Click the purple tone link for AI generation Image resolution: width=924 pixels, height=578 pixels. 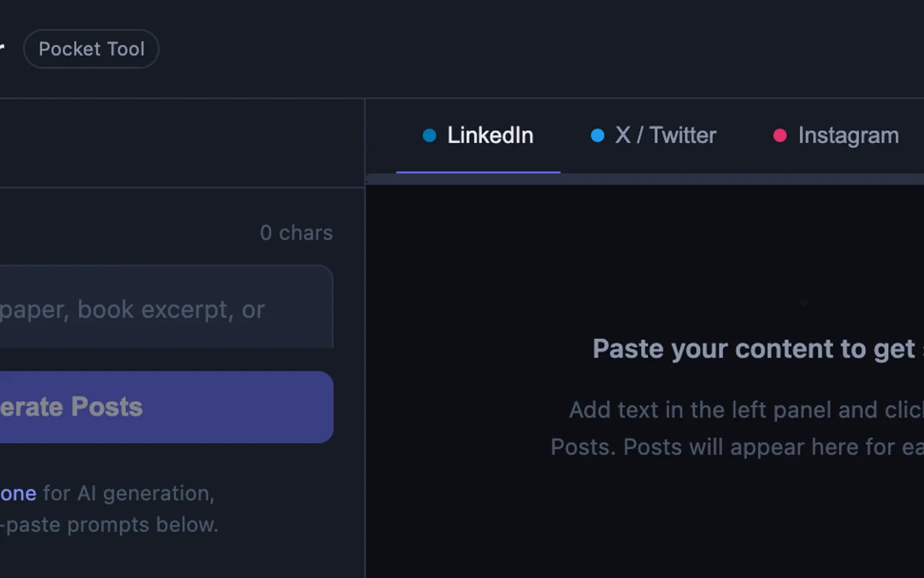click(x=18, y=493)
